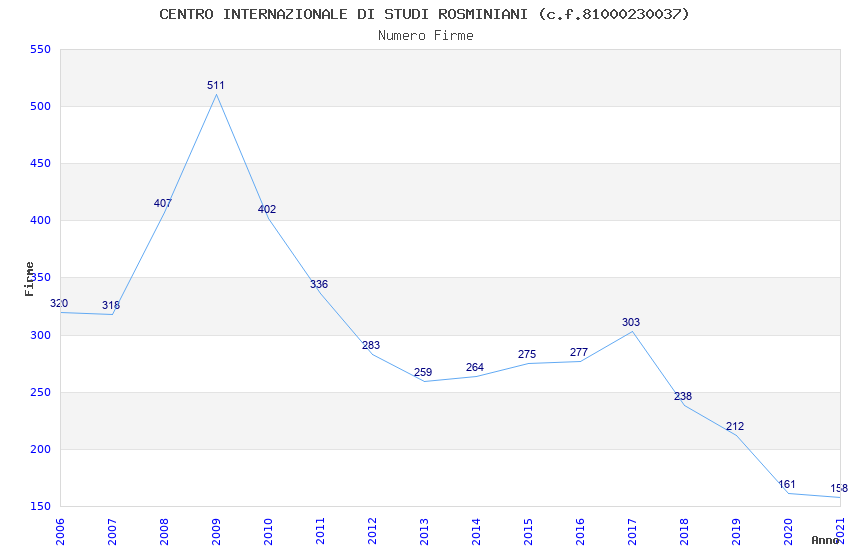Click the 2007 x-axis year label
850x550 pixels.
coord(112,532)
